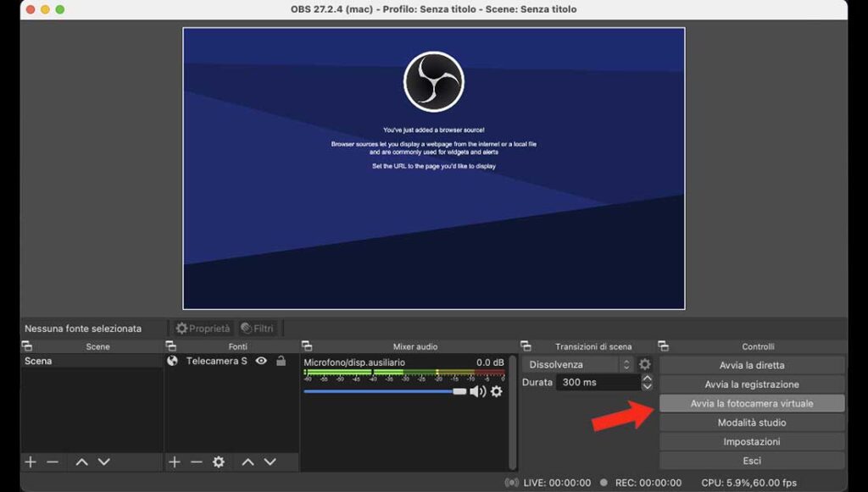The image size is (868, 492).
Task: Click the Esci button
Action: click(752, 461)
